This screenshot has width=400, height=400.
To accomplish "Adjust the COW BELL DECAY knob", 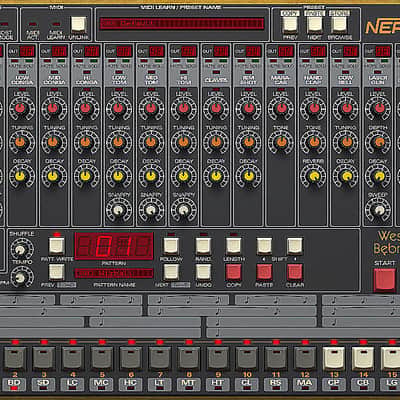I will tap(346, 176).
